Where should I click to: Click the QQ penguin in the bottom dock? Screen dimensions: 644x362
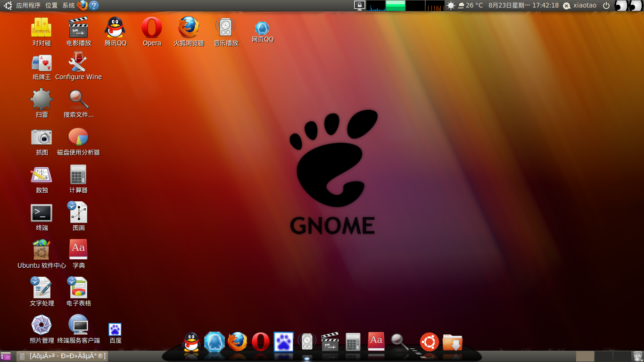pos(191,342)
